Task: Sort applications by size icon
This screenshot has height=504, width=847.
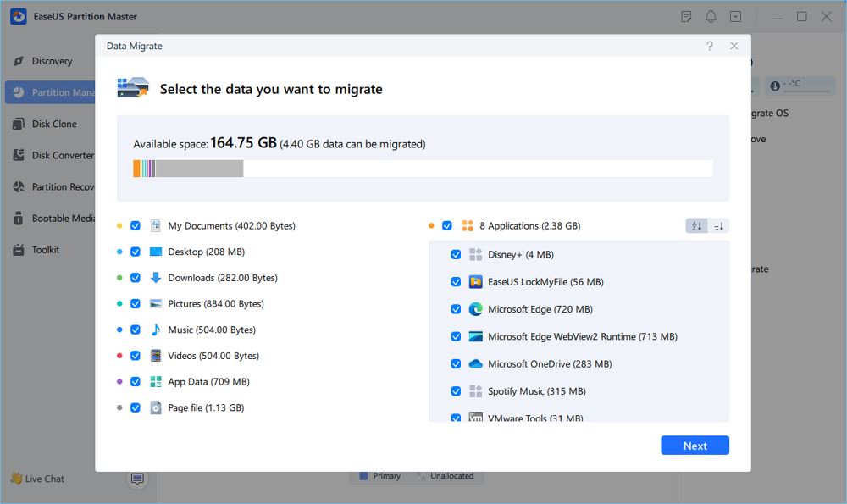Action: pos(718,226)
